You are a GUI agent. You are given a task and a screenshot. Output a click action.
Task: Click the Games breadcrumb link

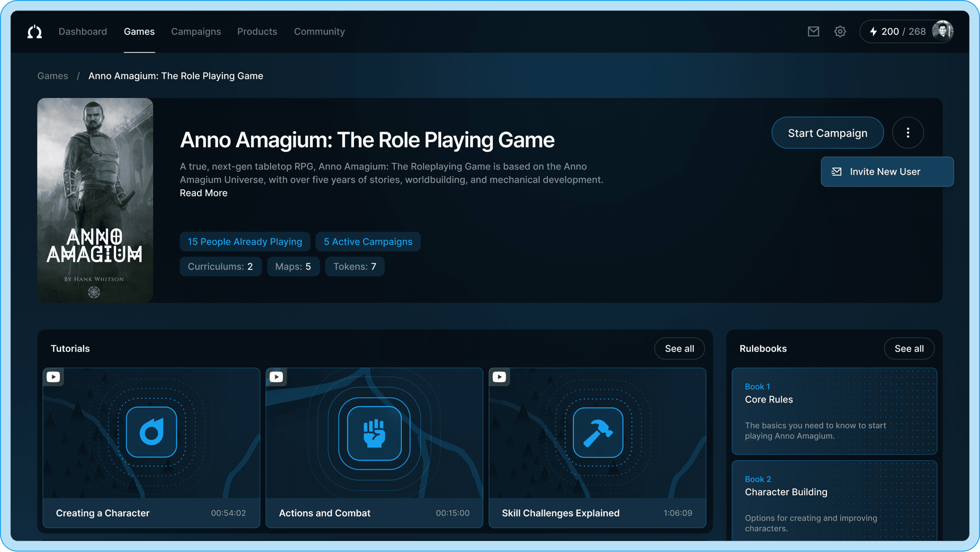coord(53,76)
